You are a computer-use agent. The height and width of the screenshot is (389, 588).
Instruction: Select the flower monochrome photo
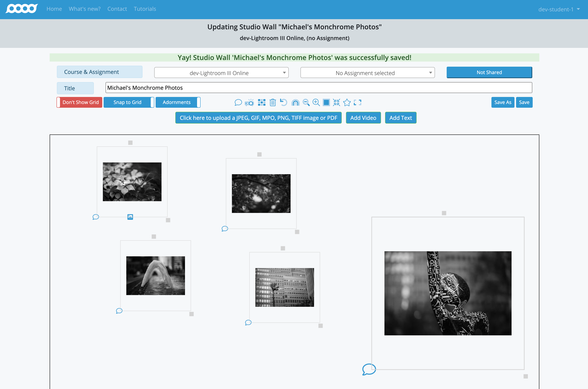(132, 182)
